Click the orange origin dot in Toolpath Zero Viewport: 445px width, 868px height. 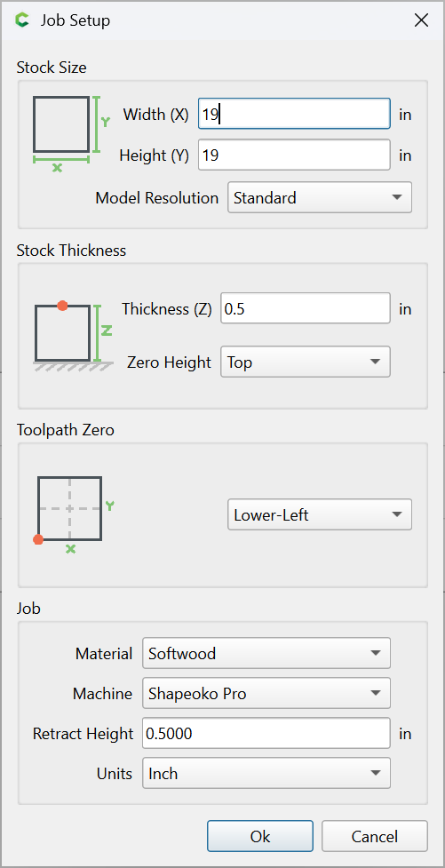click(38, 539)
